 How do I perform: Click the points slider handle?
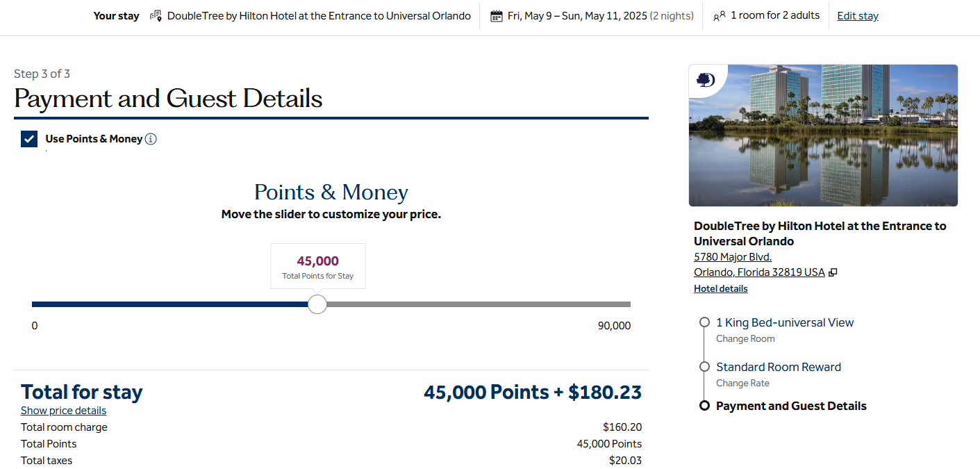317,304
